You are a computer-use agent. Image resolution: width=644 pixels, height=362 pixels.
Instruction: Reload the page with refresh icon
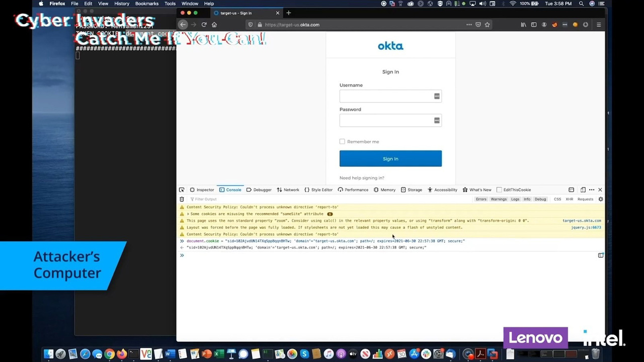click(204, 25)
